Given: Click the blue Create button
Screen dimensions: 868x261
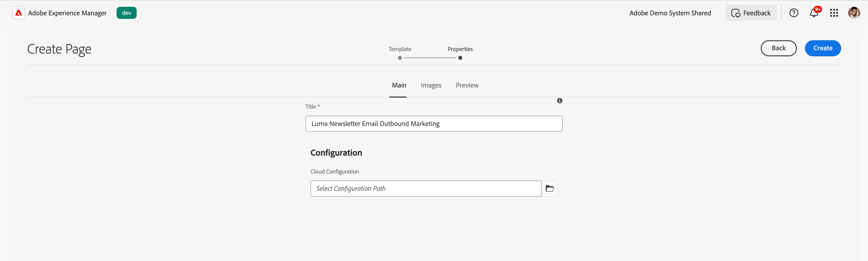Looking at the screenshot, I should click(823, 48).
